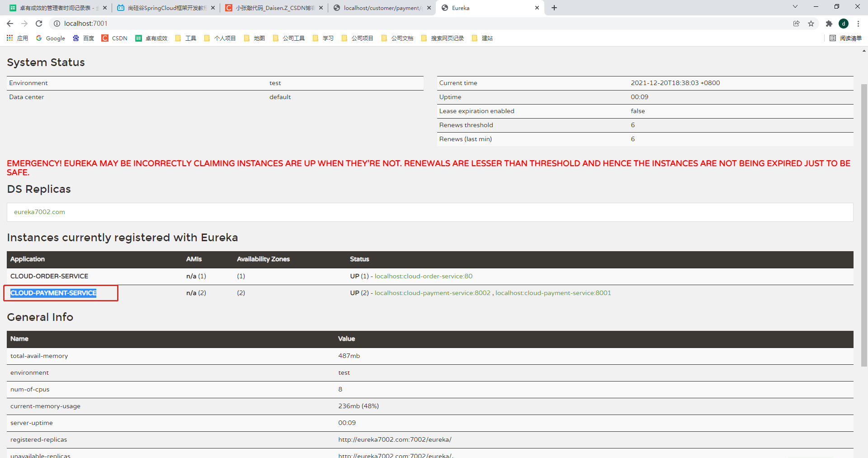Click the CLOUD-PAYMENT-SERVICE application name

point(53,293)
